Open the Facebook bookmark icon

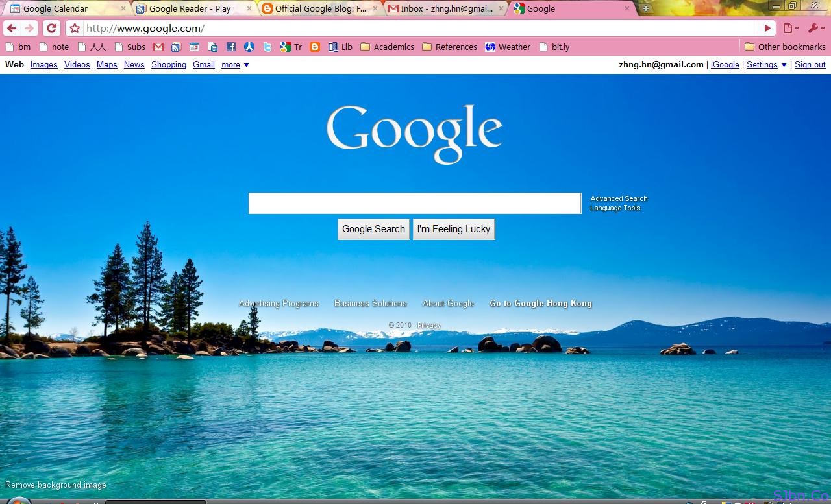(231, 47)
